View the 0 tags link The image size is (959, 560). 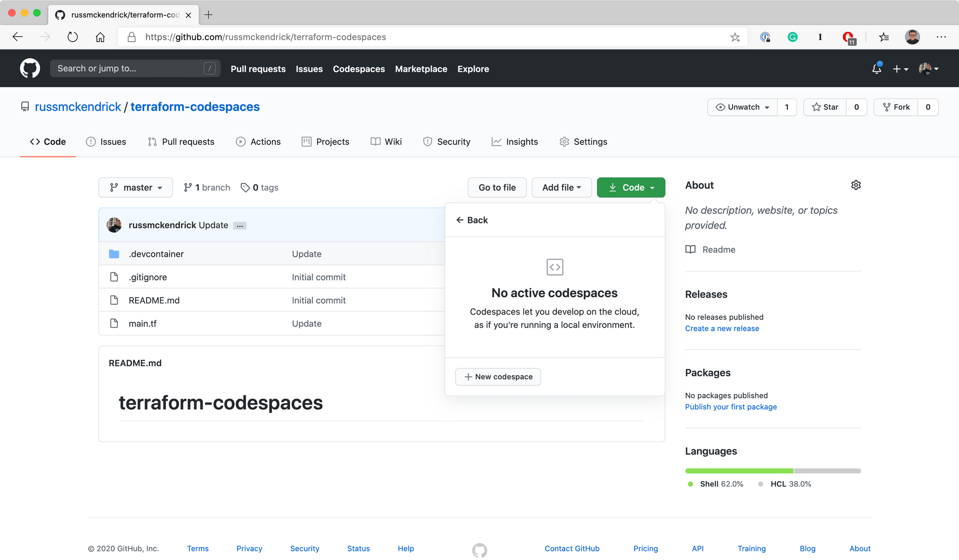pyautogui.click(x=259, y=187)
